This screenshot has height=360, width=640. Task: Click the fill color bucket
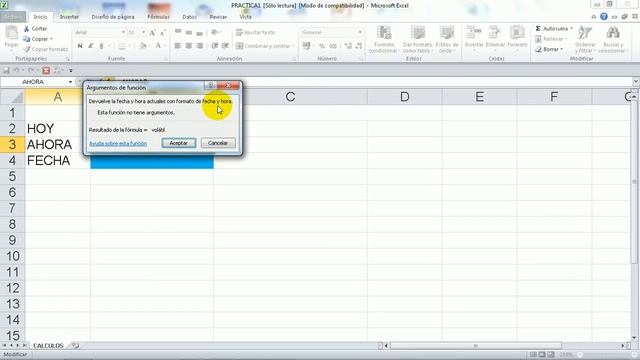(142, 46)
